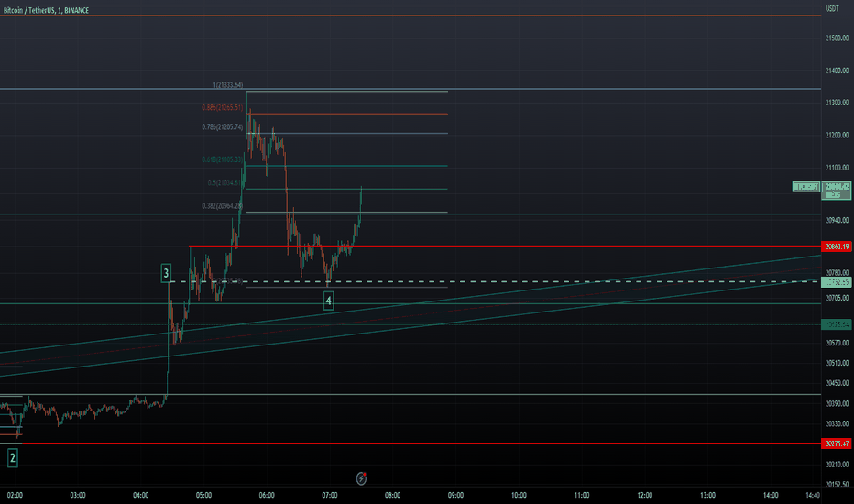Click the 10:00 time axis label
854x504 pixels.
click(519, 495)
